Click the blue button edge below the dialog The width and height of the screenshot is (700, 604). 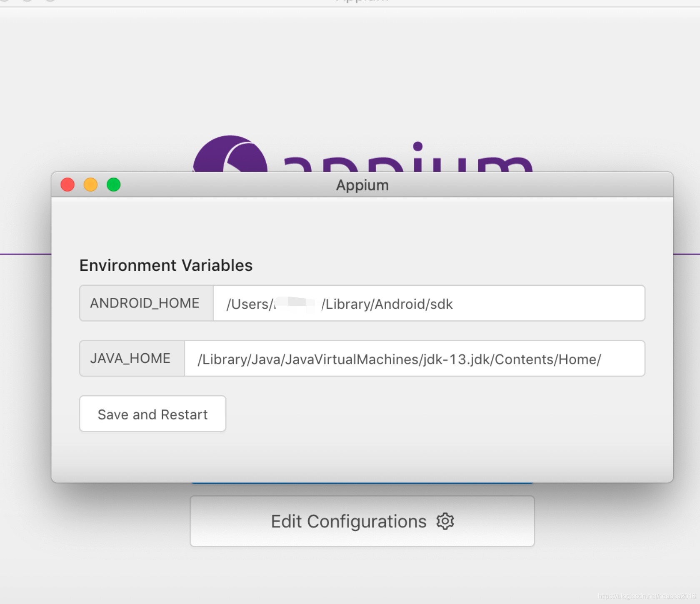[362, 484]
